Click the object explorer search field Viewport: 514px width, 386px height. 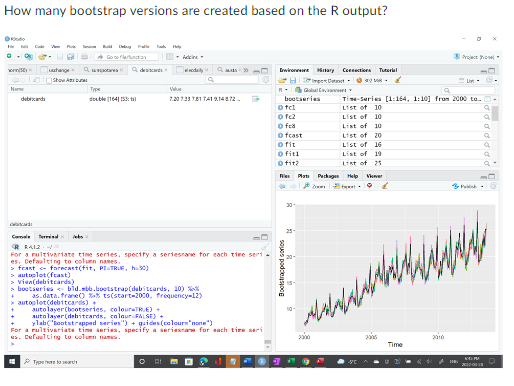(x=232, y=80)
